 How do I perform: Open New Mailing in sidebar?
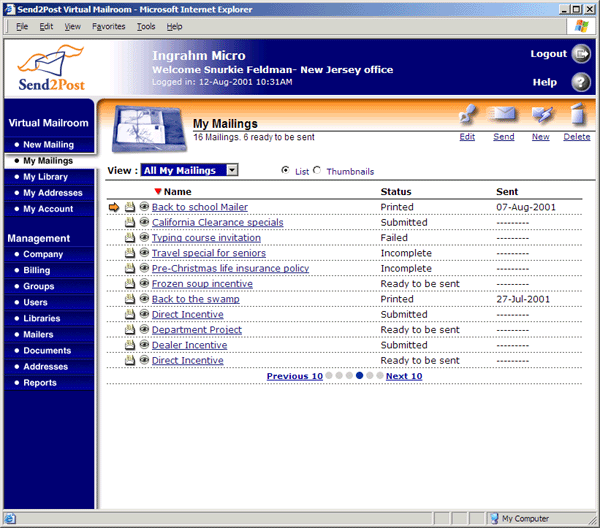[49, 145]
